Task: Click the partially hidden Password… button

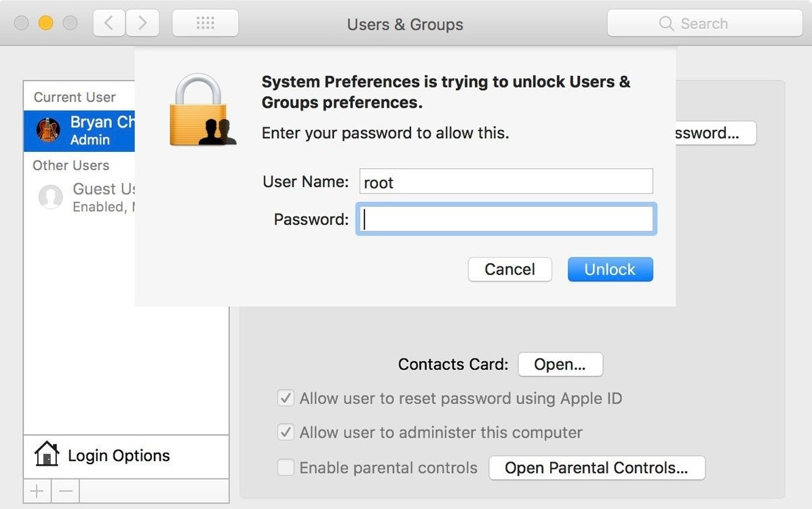Action: 716,133
